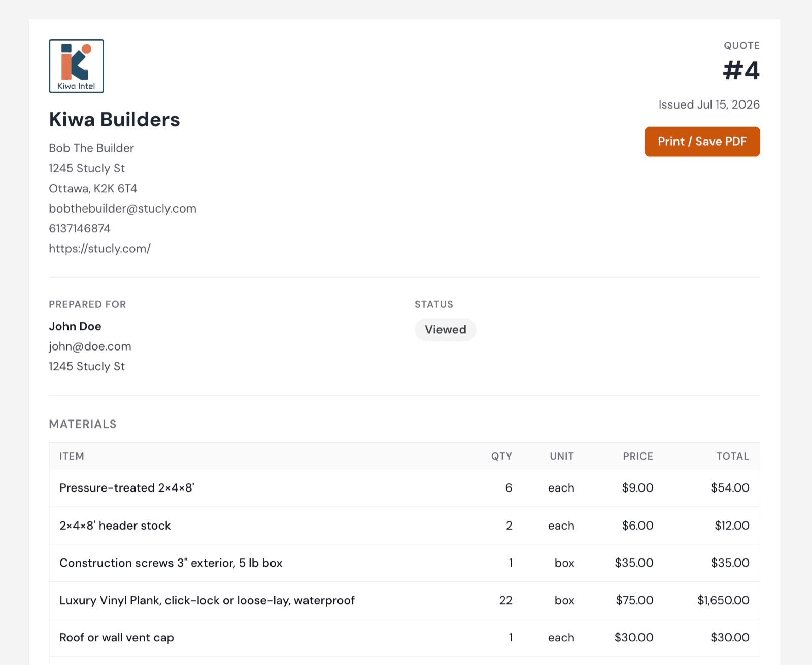Image resolution: width=812 pixels, height=665 pixels.
Task: Click the STATUS label
Action: [433, 304]
